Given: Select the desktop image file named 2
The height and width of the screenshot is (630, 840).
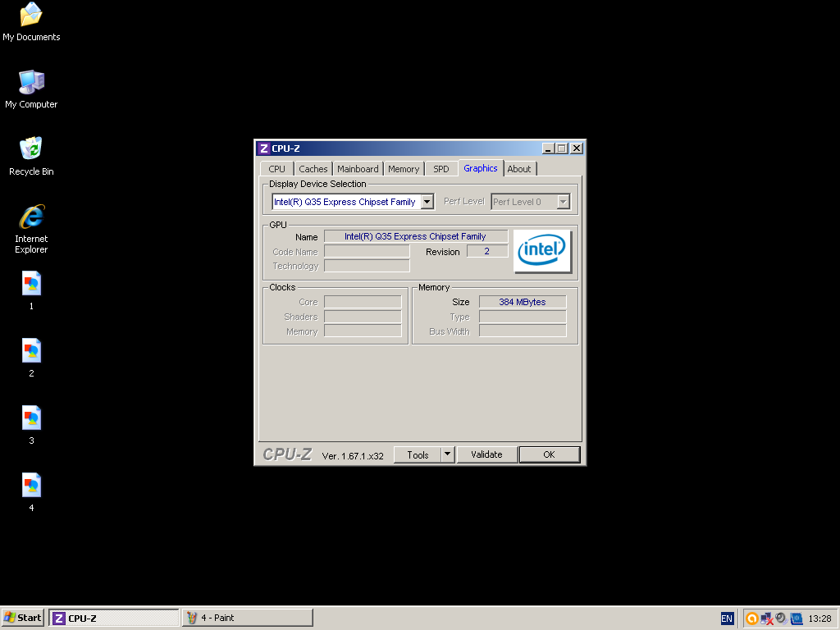Looking at the screenshot, I should (31, 358).
